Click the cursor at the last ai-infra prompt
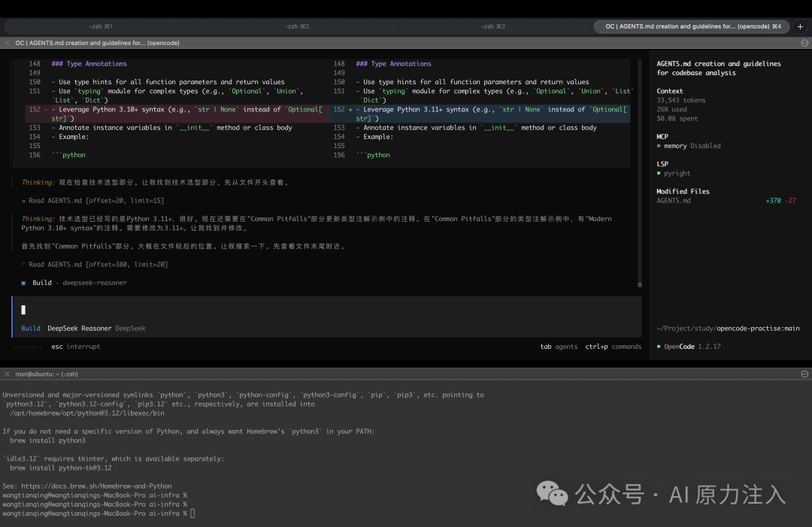This screenshot has height=527, width=812. tap(192, 513)
